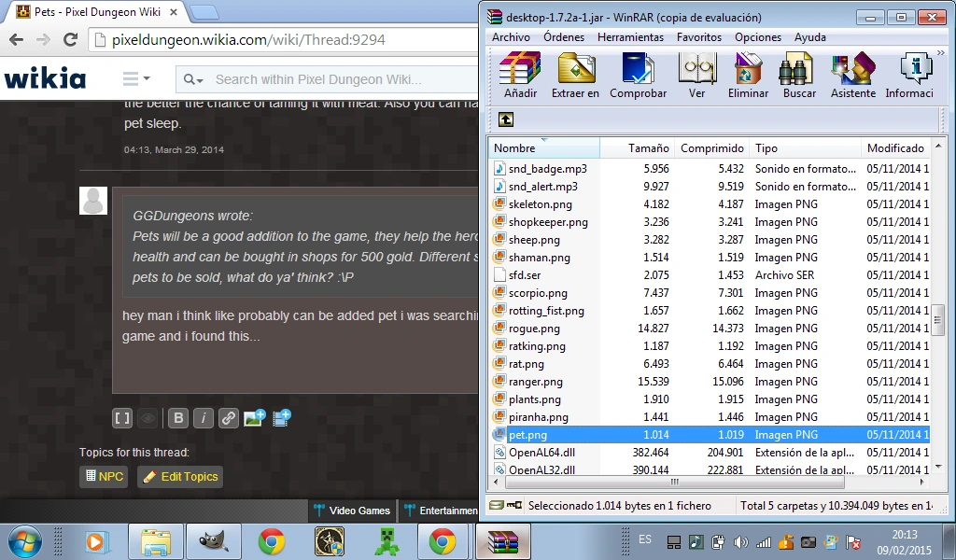Click the Eliminar delete icon
Screen dimensions: 956x560
point(748,75)
